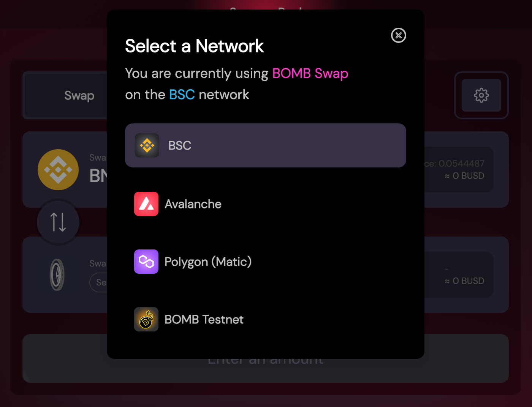Click the Polygon purple logo icon

pos(146,262)
